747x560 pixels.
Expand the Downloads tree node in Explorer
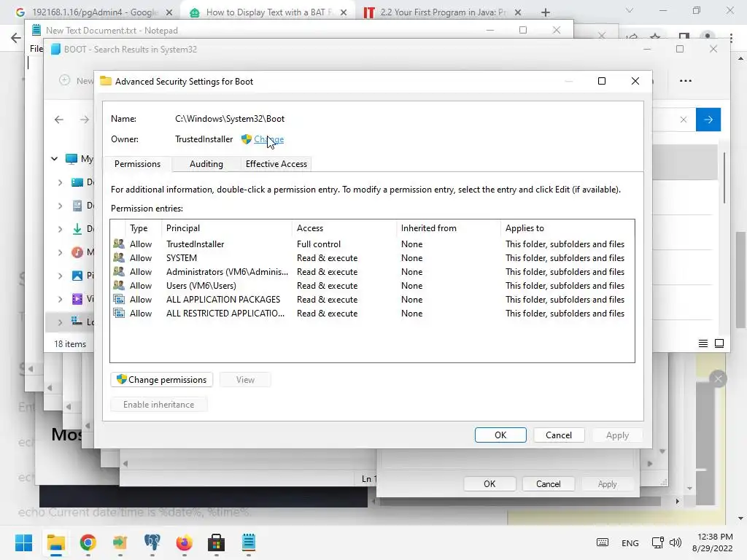point(60,229)
